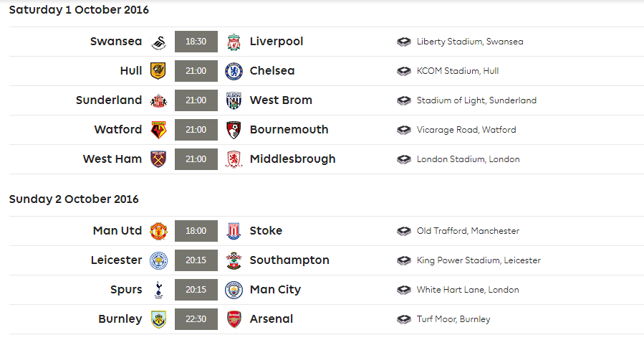Click the Liverpool club crest
Viewport: 644px width, 340px height.
click(234, 42)
